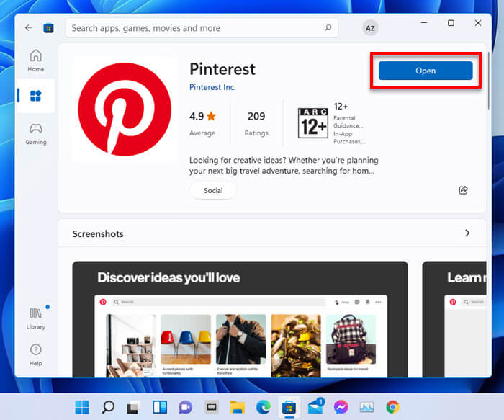Viewport: 504px width, 420px height.
Task: Click the page vertical scrollbar
Action: coord(488,81)
